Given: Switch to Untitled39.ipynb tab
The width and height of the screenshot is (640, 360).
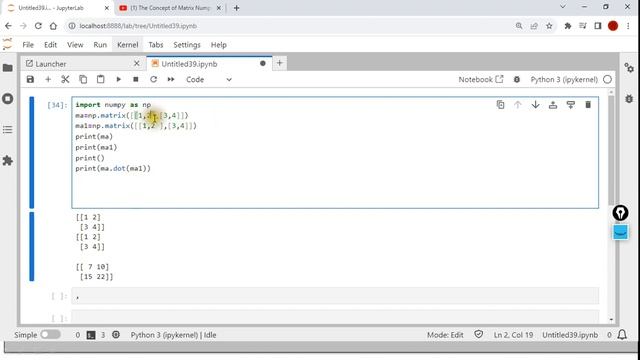Looking at the screenshot, I should click(209, 64).
